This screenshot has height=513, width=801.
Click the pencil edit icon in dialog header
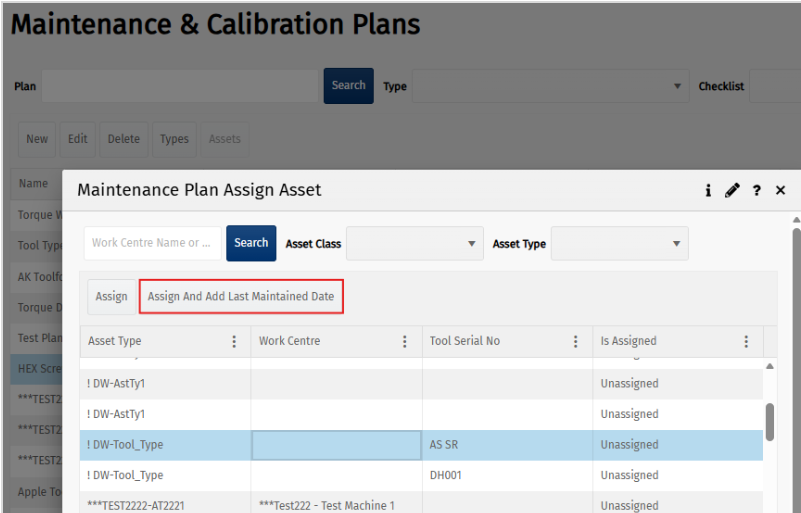click(732, 190)
